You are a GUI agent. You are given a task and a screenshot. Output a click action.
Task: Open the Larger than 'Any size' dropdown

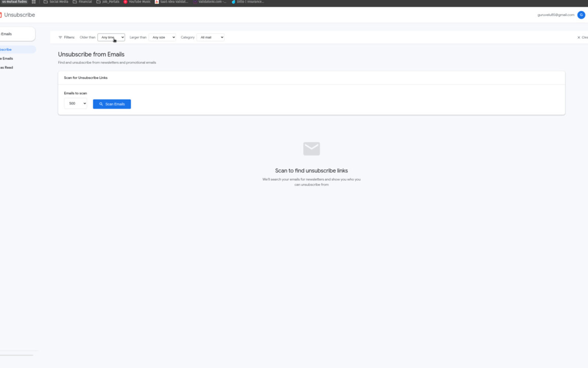162,37
